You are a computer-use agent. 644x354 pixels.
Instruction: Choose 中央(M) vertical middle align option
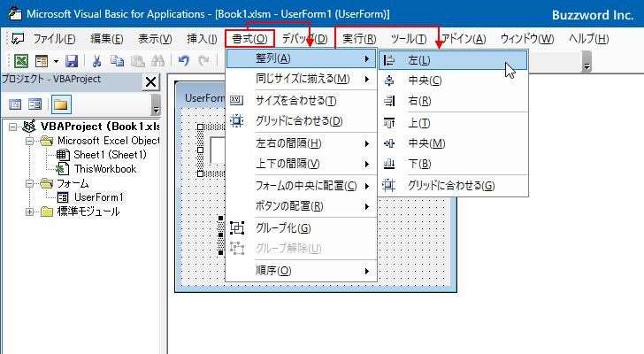(x=453, y=143)
